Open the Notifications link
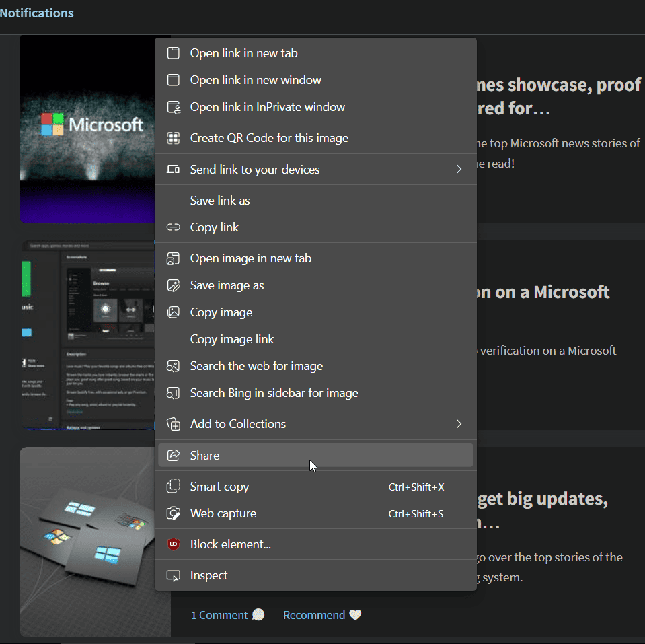This screenshot has width=645, height=644. click(x=36, y=13)
